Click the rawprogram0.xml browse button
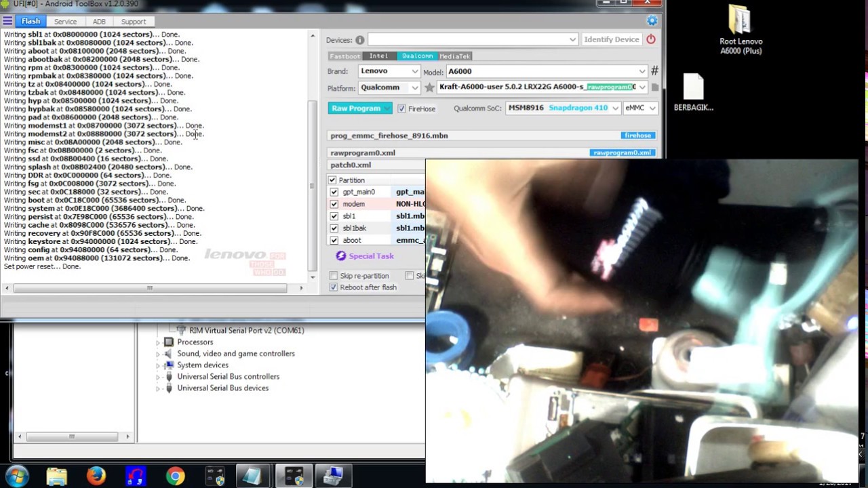868x488 pixels. [622, 153]
